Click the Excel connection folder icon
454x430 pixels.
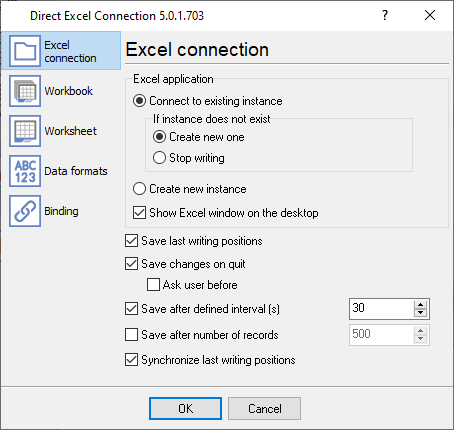pyautogui.click(x=25, y=51)
